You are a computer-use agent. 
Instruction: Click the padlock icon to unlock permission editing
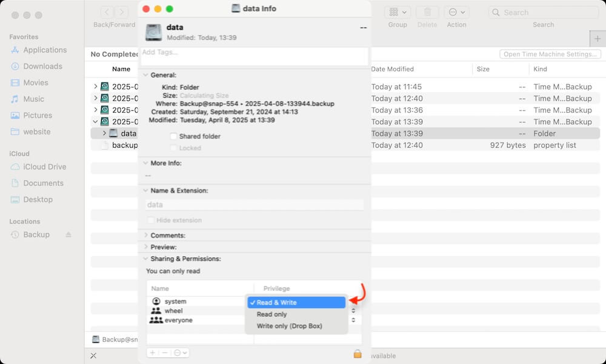(x=358, y=353)
